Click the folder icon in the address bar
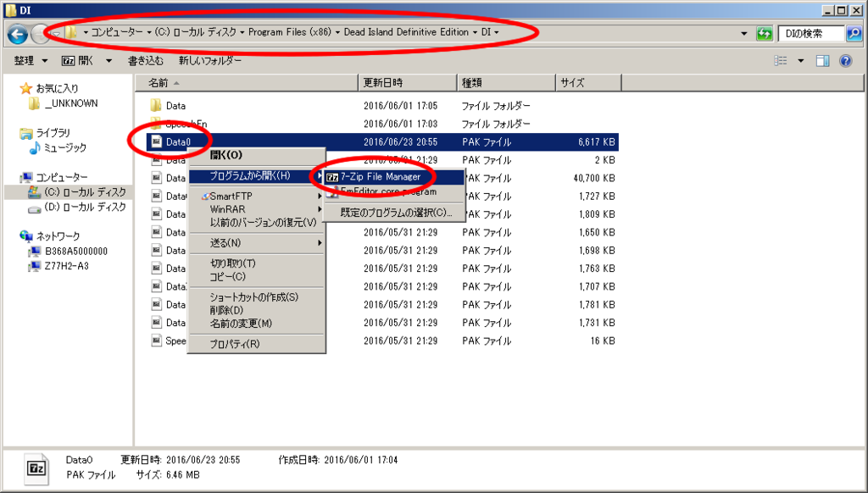 (71, 33)
